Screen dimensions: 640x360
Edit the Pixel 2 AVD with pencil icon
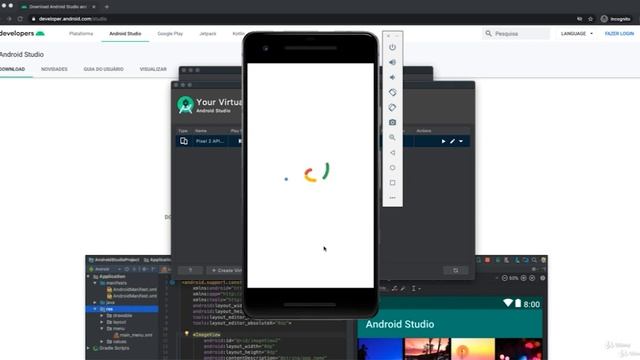pos(452,141)
